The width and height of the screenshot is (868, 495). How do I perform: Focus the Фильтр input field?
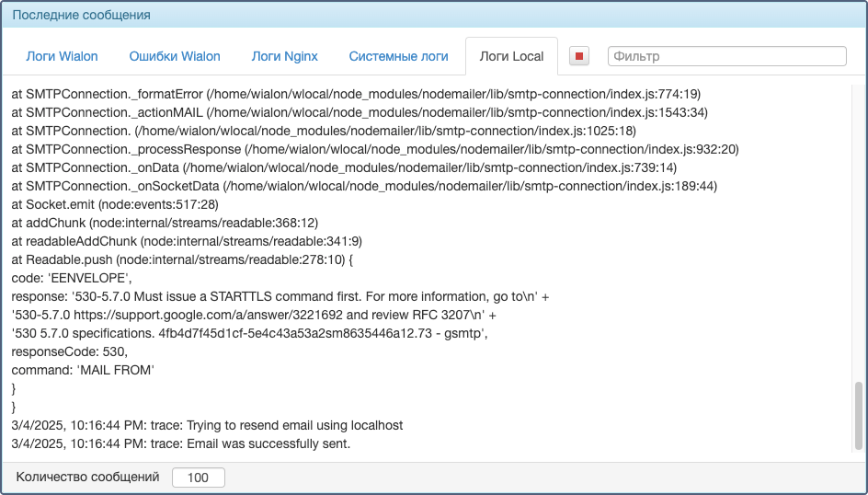726,56
